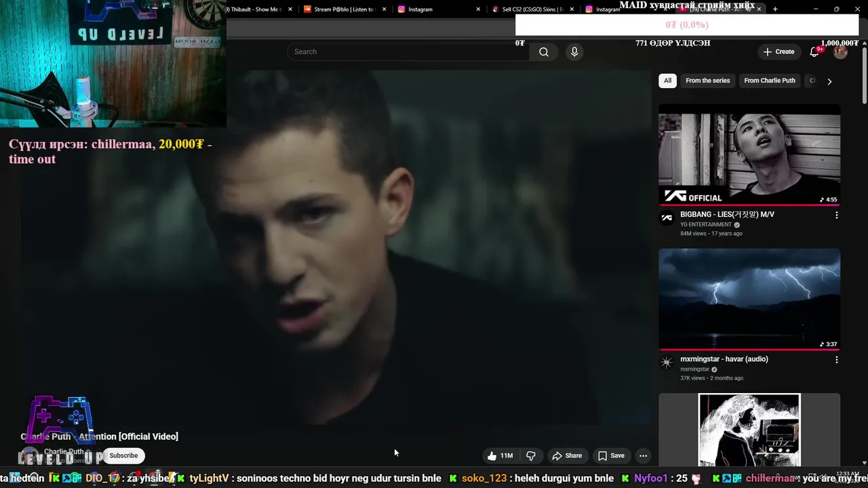Click the Subscribe button

123,455
